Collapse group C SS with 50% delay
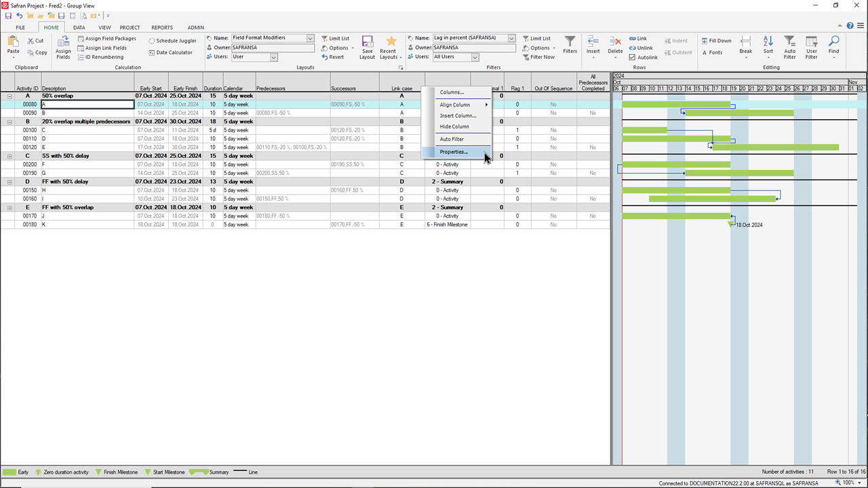The image size is (868, 488). click(x=9, y=156)
